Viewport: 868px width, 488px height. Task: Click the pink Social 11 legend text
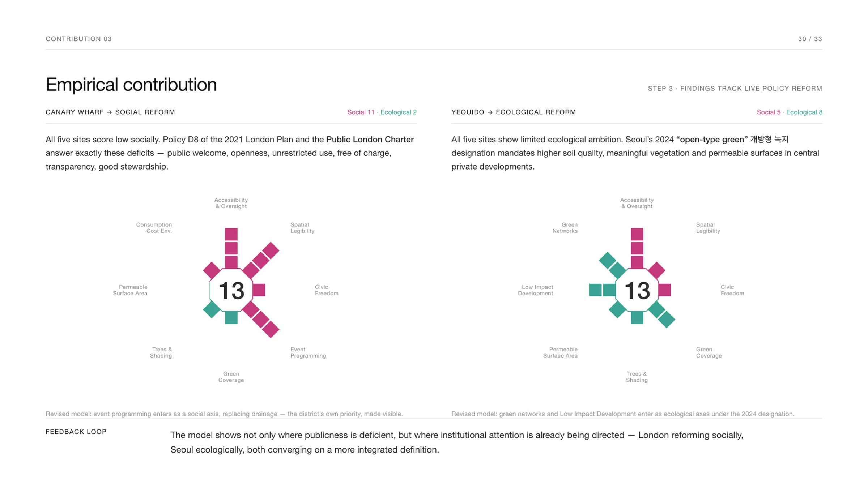[x=361, y=112]
